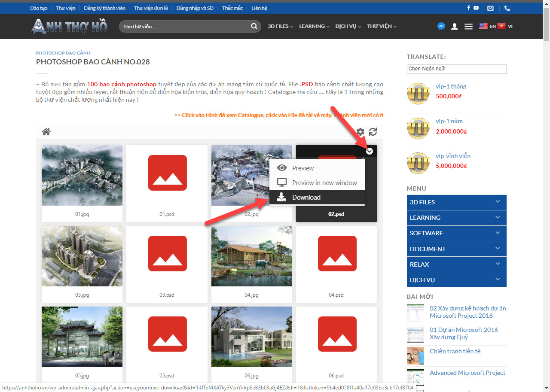550x392 pixels.
Task: Click the refresh icon above gallery
Action: (373, 132)
